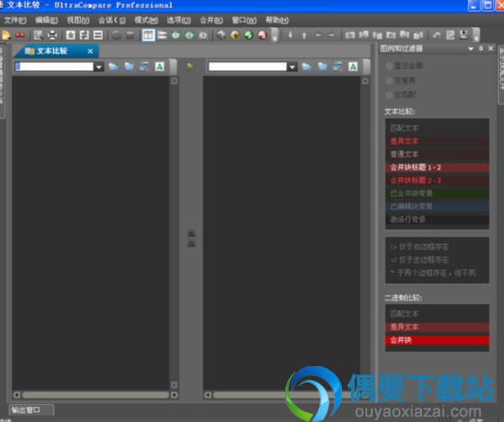
Task: Select the side-by-side layout icon
Action: [x=148, y=35]
